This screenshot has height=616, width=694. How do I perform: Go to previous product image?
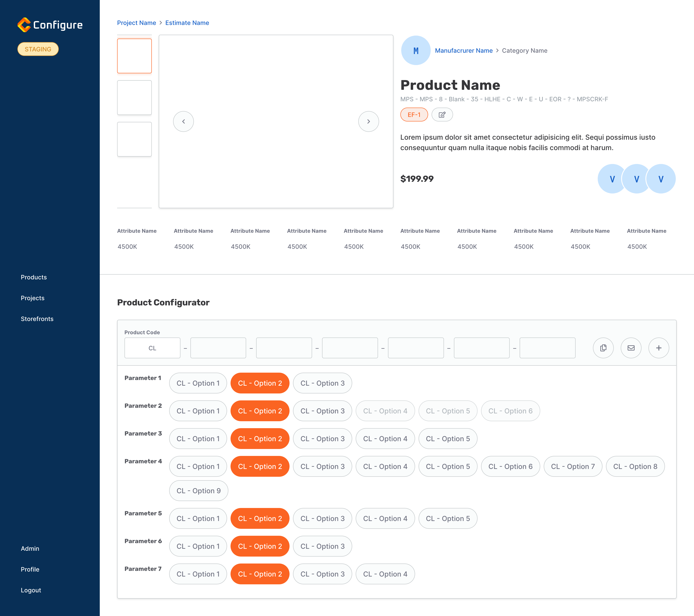point(183,121)
